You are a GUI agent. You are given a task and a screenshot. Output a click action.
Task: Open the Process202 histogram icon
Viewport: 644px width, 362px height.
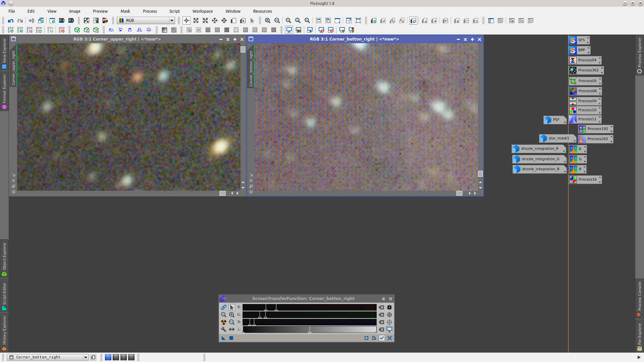point(595,139)
